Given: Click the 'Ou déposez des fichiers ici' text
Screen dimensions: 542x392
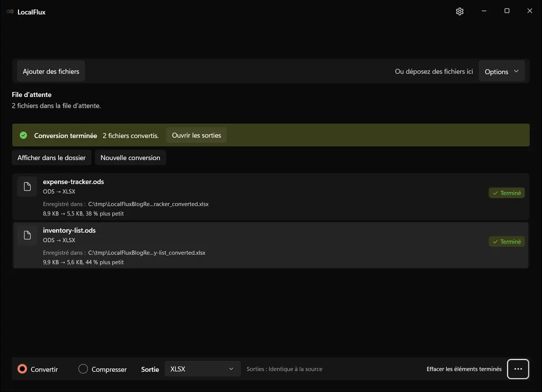Looking at the screenshot, I should pos(434,72).
